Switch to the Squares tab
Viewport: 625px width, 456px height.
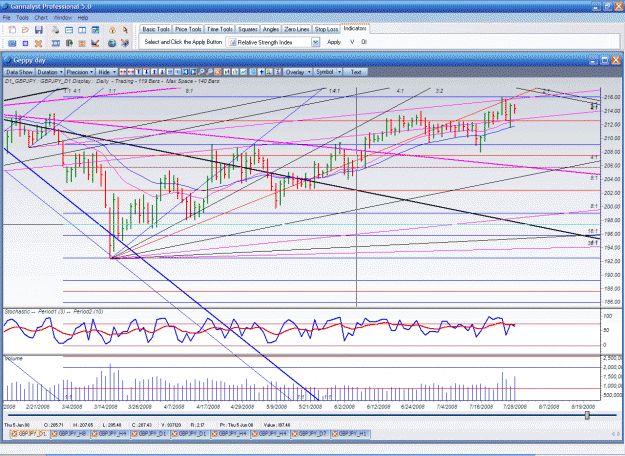(x=248, y=29)
